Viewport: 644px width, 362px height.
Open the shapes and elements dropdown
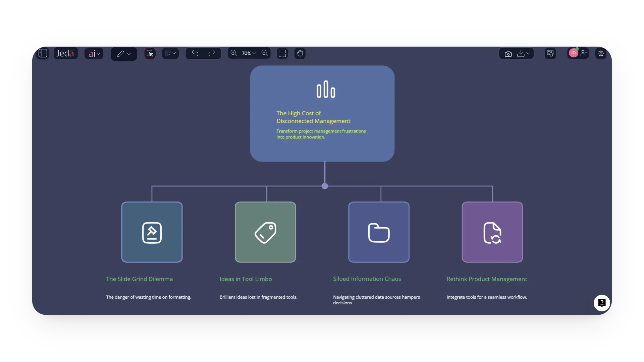point(170,53)
